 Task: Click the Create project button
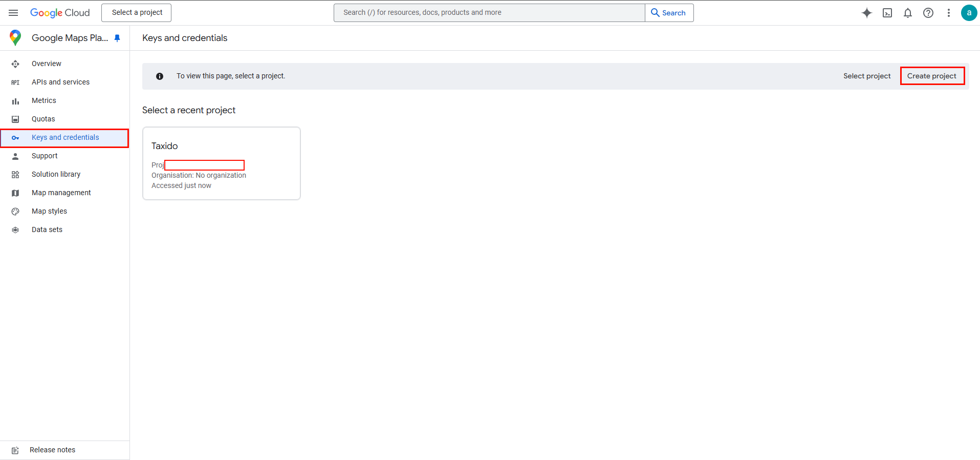(931, 76)
